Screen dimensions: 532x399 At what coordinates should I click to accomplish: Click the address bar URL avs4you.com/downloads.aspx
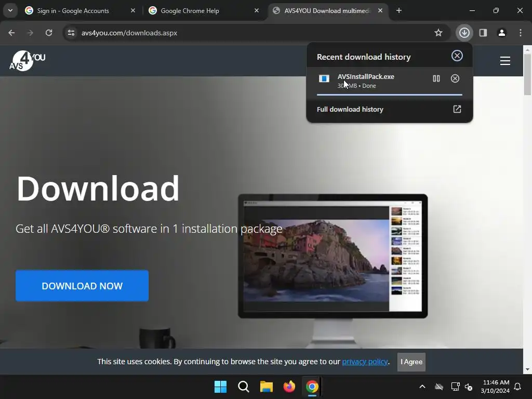[129, 33]
